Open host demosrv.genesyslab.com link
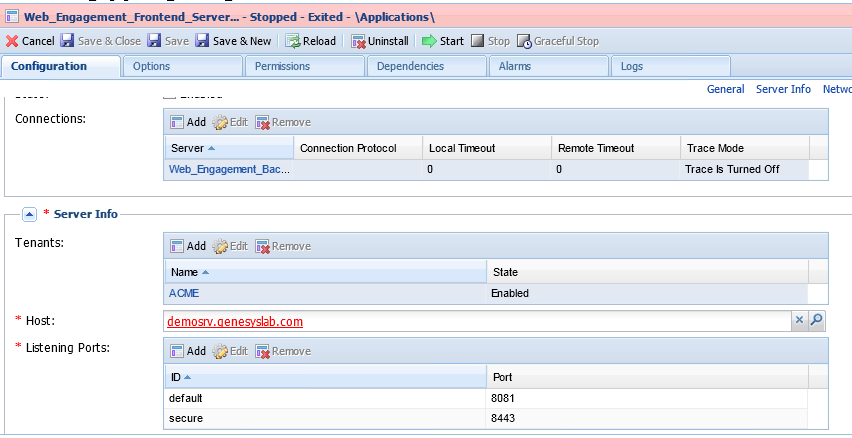This screenshot has width=852, height=438. tap(235, 322)
